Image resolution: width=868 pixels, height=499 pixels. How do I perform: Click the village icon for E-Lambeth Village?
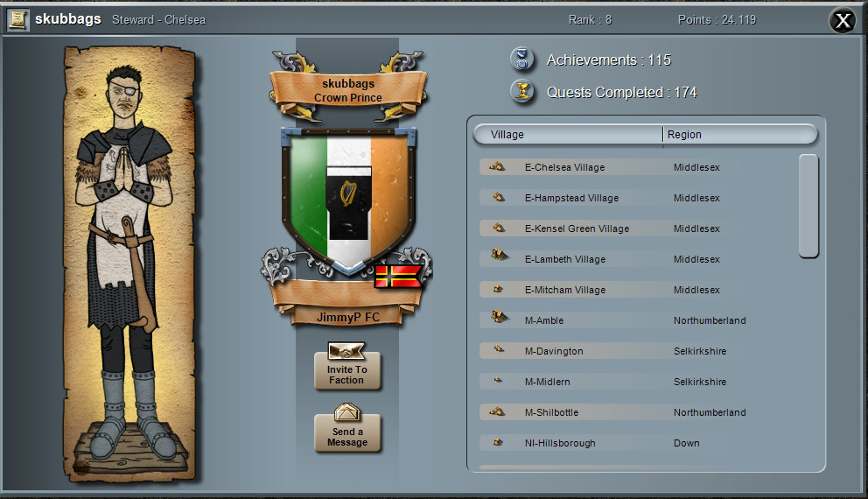coord(500,256)
